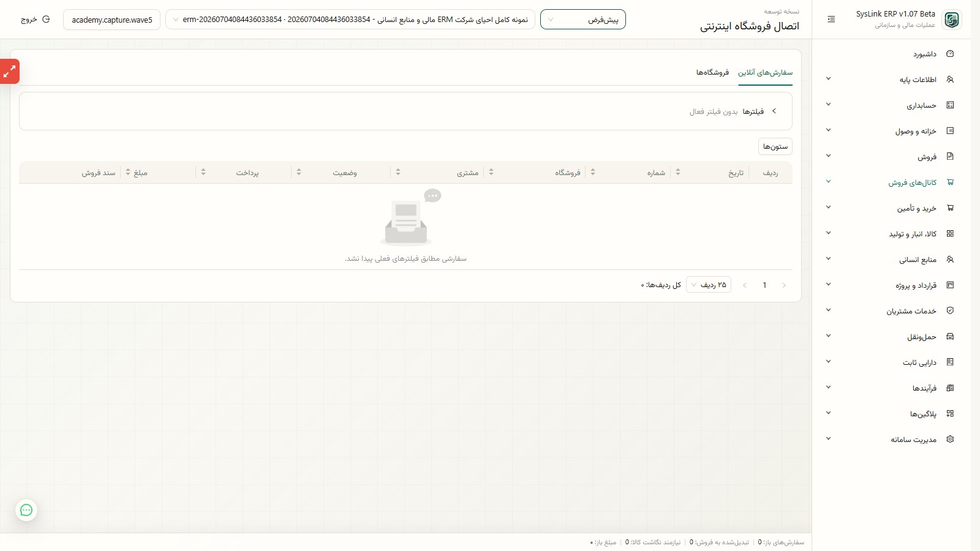
Task: Expand the منابع انسانی chevron
Action: tap(828, 259)
